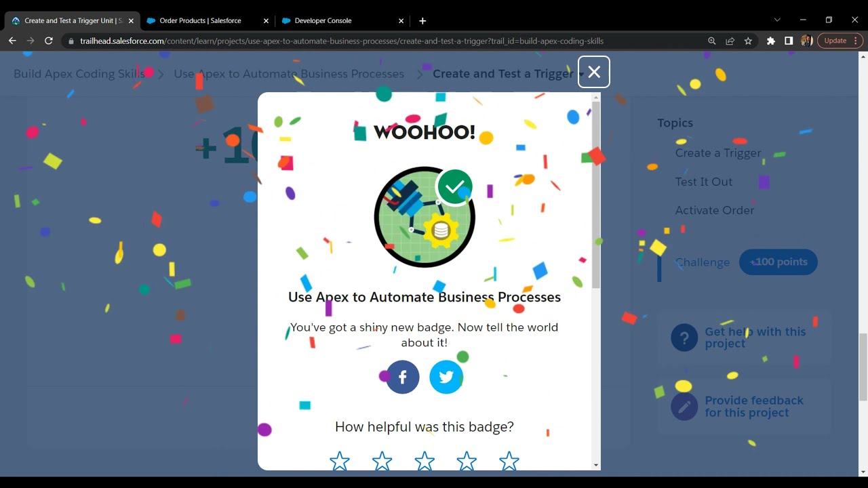Click the question mark help icon
The height and width of the screenshot is (488, 868).
684,338
